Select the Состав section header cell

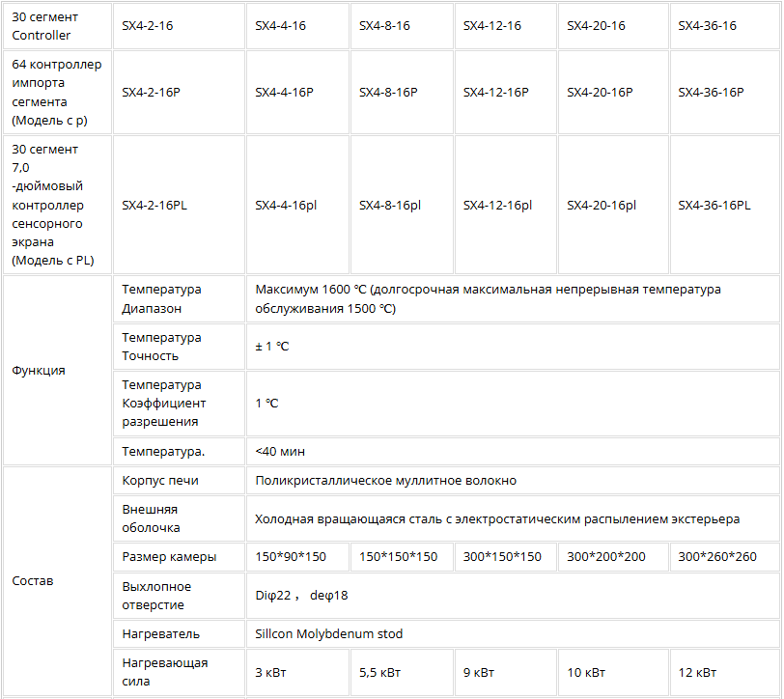(33, 581)
